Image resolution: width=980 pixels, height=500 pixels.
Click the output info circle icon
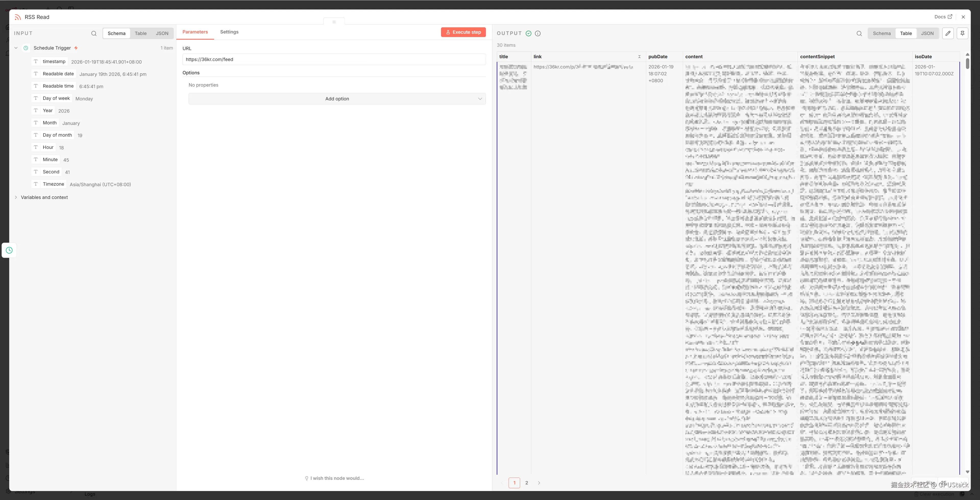pyautogui.click(x=537, y=33)
